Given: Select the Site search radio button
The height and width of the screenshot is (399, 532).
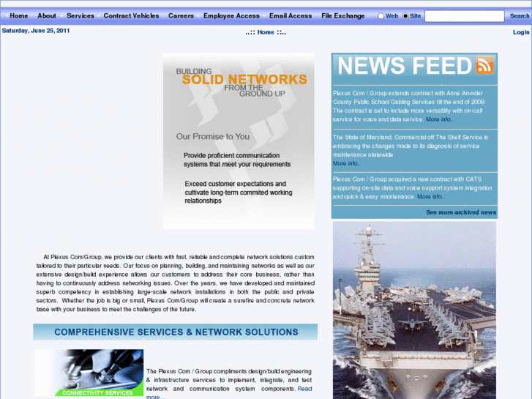Looking at the screenshot, I should tap(405, 16).
